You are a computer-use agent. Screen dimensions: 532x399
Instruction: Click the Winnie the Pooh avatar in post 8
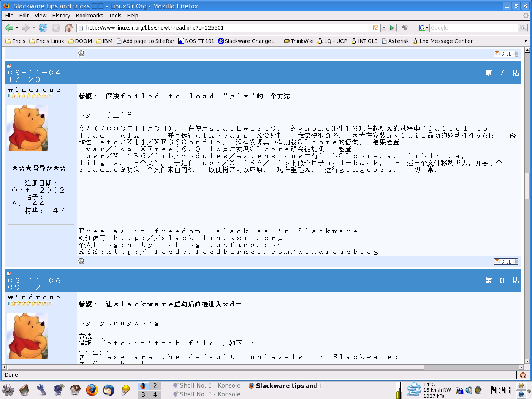(x=28, y=336)
